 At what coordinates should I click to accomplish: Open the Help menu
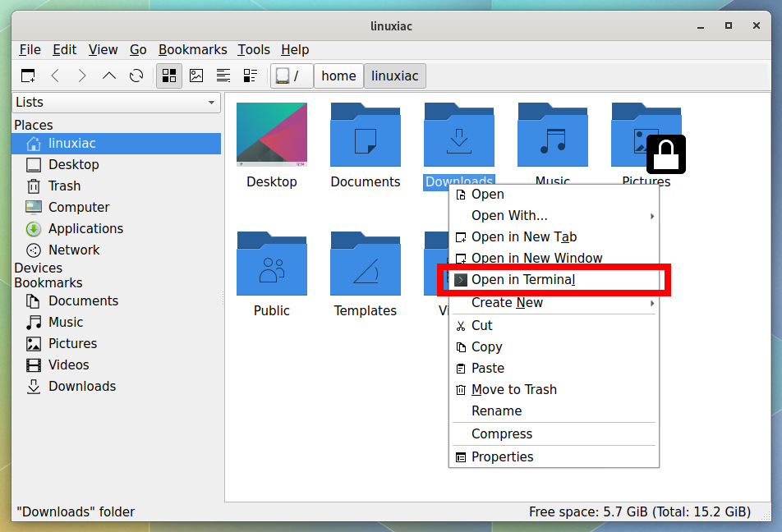click(295, 50)
